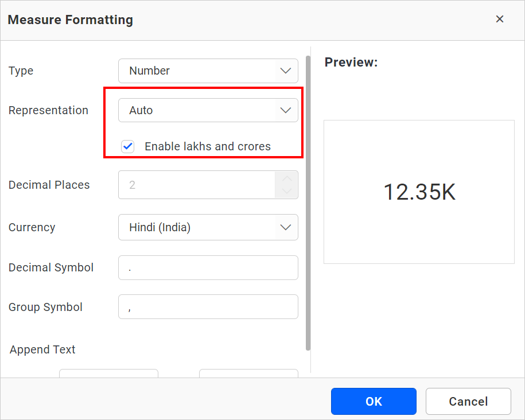Click the chevron inside the Number selector
The image size is (525, 420).
point(285,71)
